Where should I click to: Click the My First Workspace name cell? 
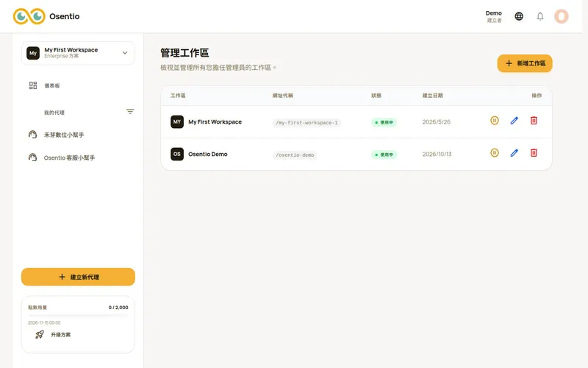(x=215, y=121)
